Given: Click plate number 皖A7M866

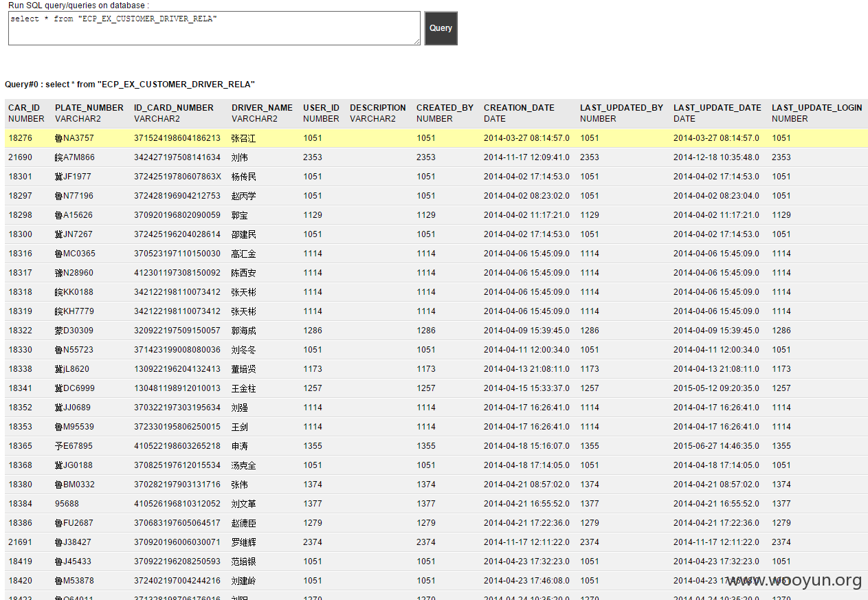Looking at the screenshot, I should pos(75,157).
